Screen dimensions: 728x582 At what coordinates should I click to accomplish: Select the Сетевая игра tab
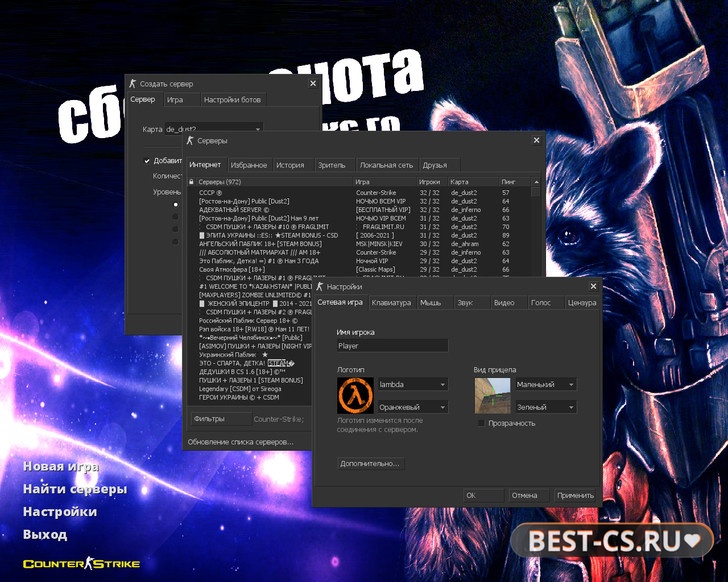point(340,302)
